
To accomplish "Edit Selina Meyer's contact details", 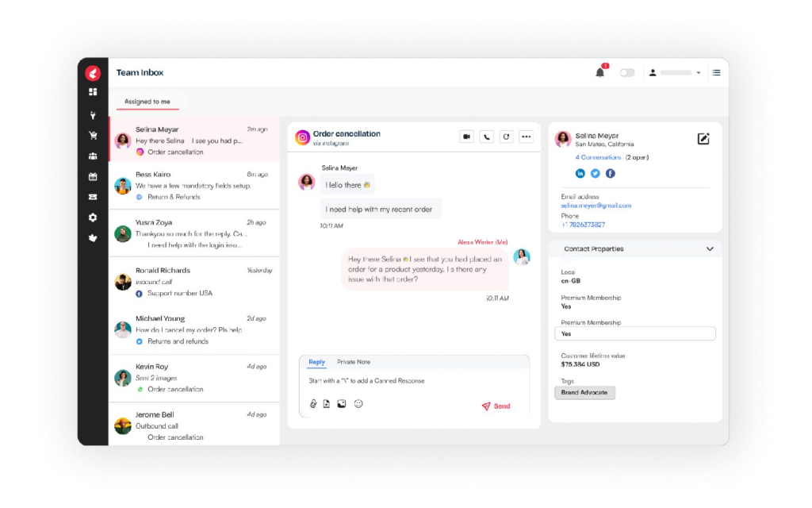I will coord(703,139).
